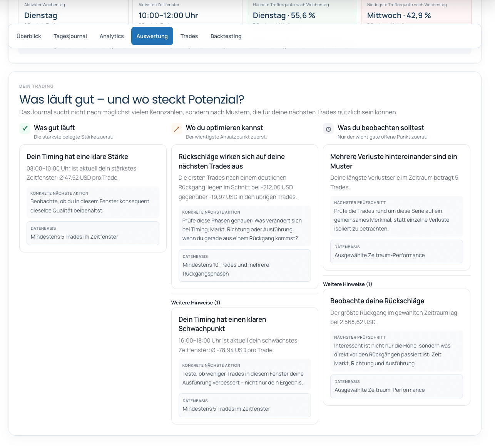Click the 'Die ersten Trades nach einem deutlichen' description
This screenshot has height=448, width=495.
(238, 187)
